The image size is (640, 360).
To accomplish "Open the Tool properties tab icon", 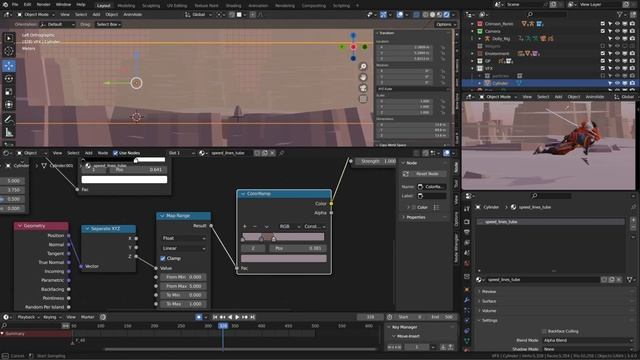I will [x=467, y=209].
